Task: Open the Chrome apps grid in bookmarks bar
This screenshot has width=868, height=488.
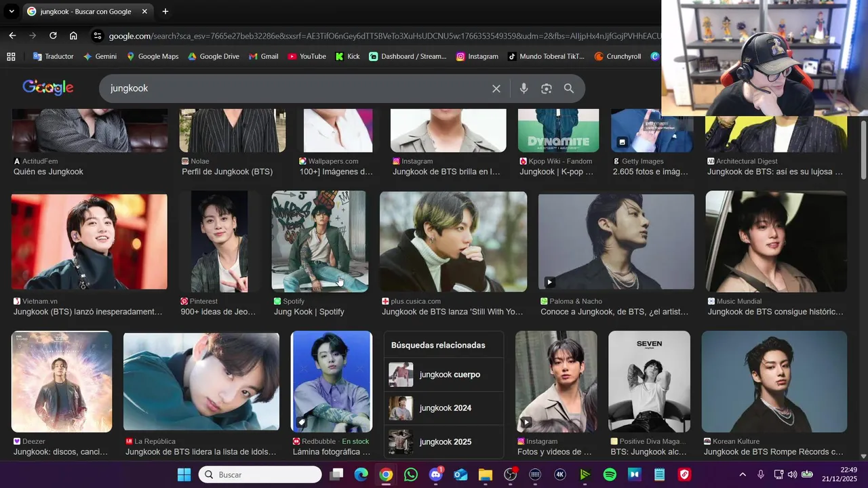Action: (11, 56)
